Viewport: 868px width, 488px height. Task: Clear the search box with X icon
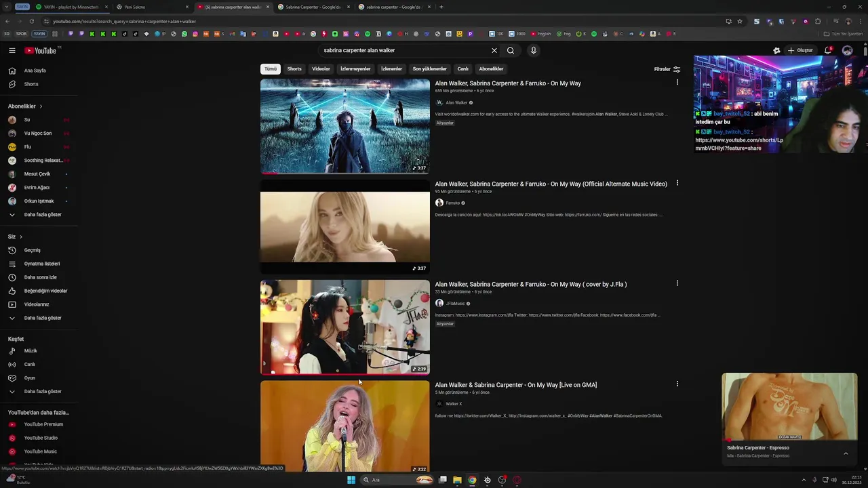[x=494, y=50]
